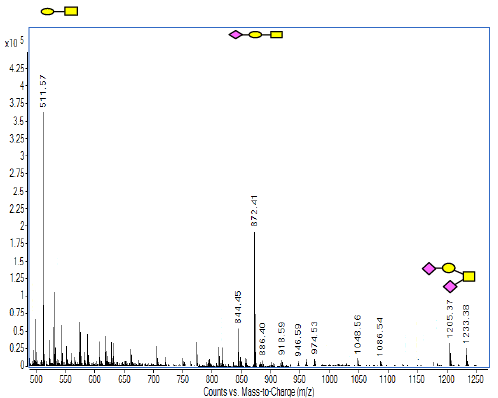Click the 500 x-axis tick label
The image size is (498, 398).
36,379
